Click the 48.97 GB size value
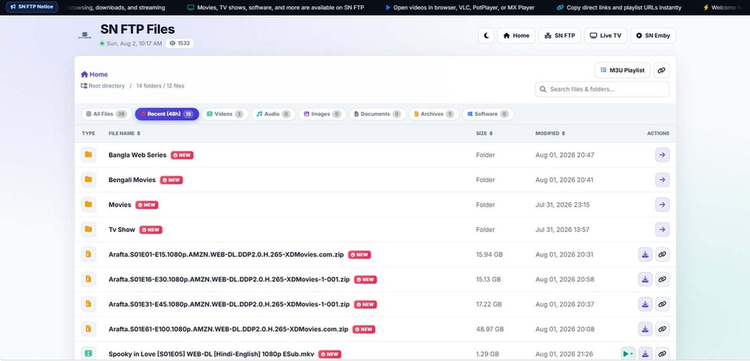This screenshot has width=750, height=361. [x=490, y=329]
